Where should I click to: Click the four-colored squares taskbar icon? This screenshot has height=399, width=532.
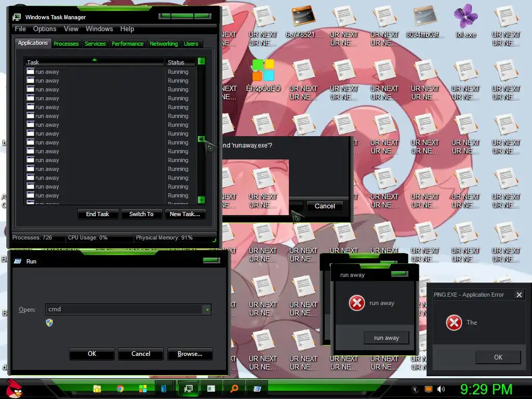143,389
